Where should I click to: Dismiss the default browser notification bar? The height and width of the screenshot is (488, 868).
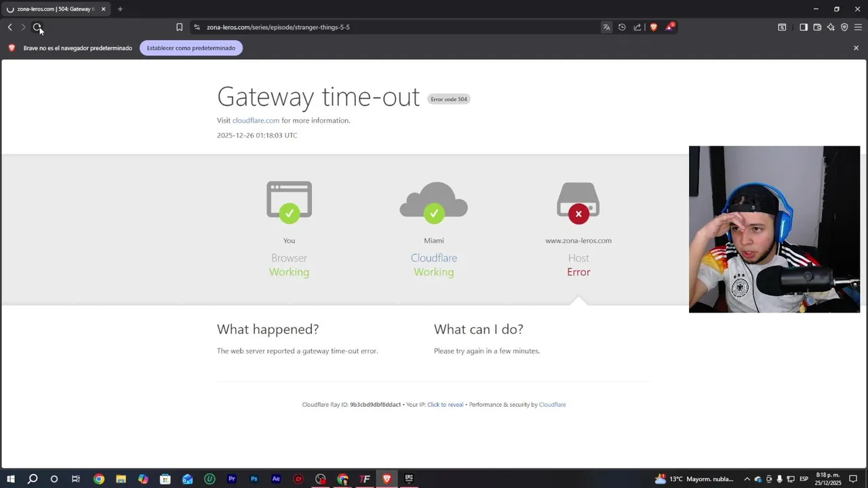(x=856, y=48)
